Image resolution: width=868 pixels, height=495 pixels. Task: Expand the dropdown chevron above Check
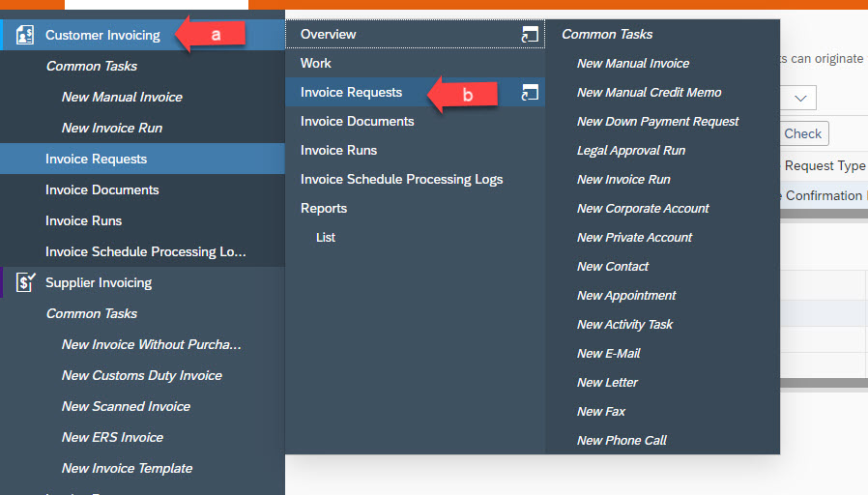[x=800, y=99]
